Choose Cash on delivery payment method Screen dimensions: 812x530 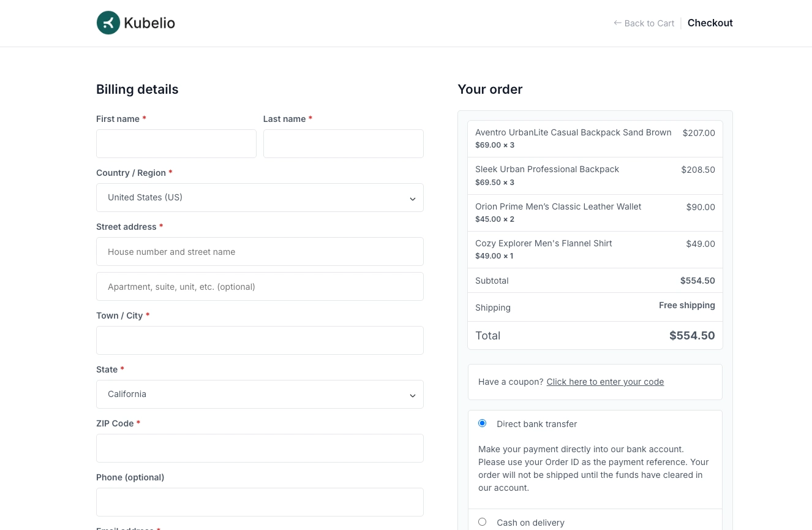tap(482, 521)
